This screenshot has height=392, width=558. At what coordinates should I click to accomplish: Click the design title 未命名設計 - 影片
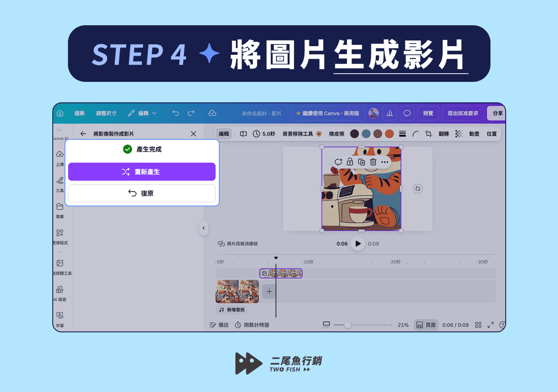262,113
